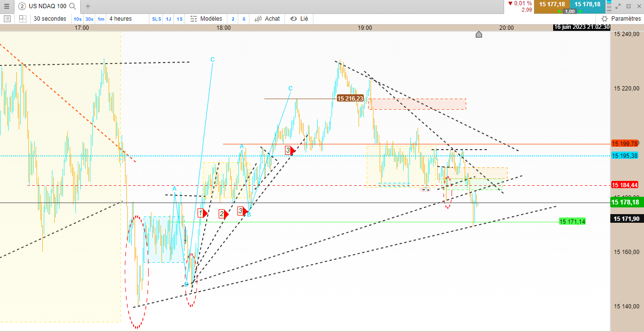The image size is (644, 332).
Task: Open the hamburger main menu
Action: (7, 6)
